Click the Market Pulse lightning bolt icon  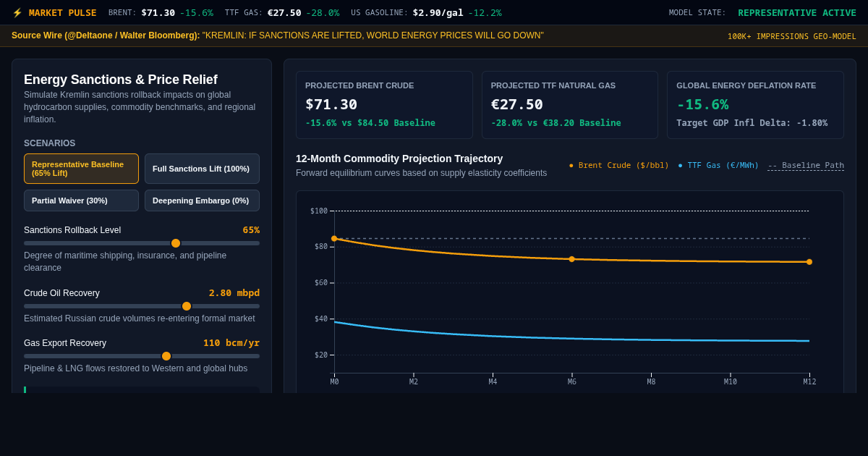17,12
